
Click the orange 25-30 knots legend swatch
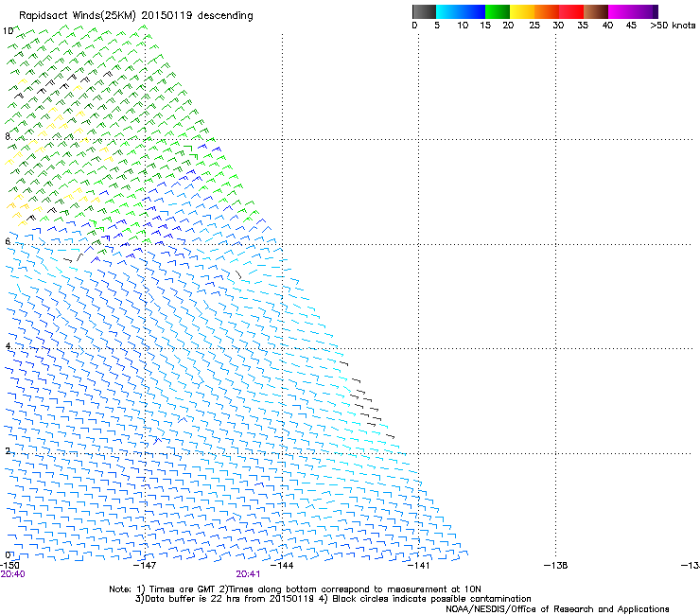pos(547,11)
